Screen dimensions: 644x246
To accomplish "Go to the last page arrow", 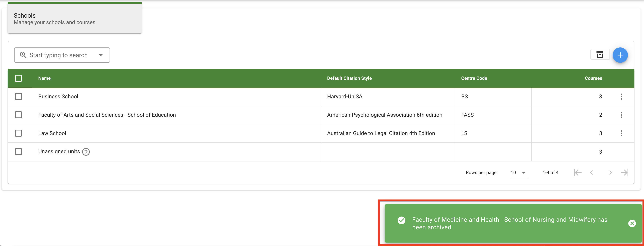I will (x=624, y=173).
